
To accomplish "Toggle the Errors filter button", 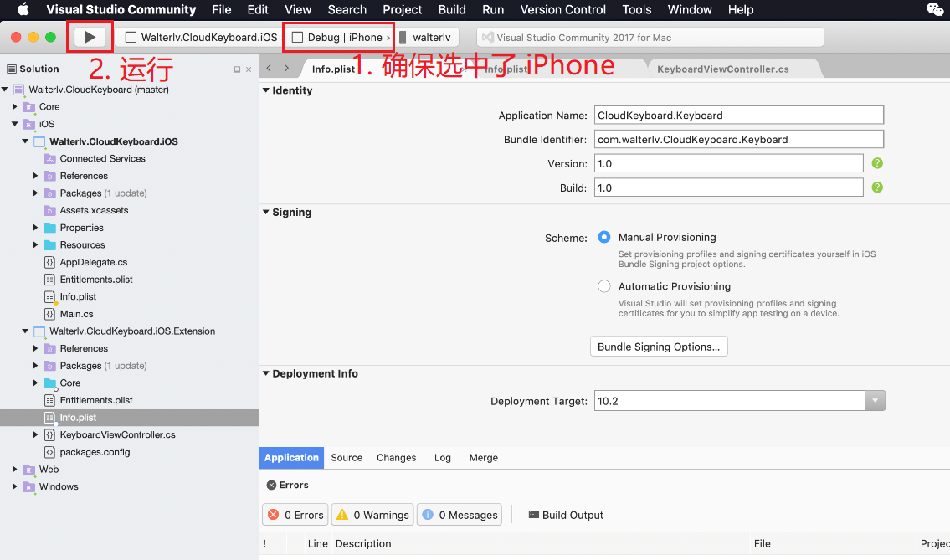I will (294, 515).
